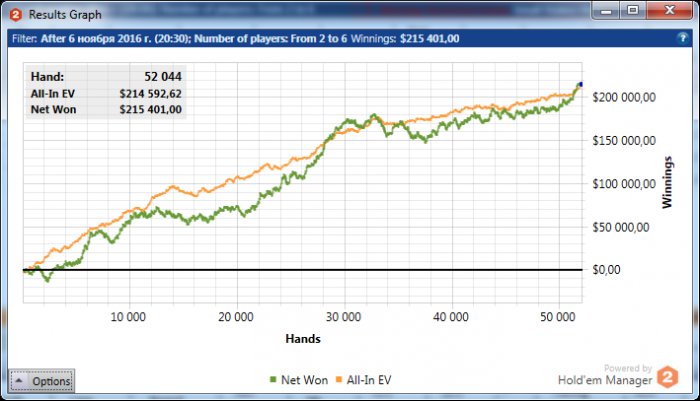The height and width of the screenshot is (401, 700).
Task: Click the Number of players filter text
Action: coord(271,39)
